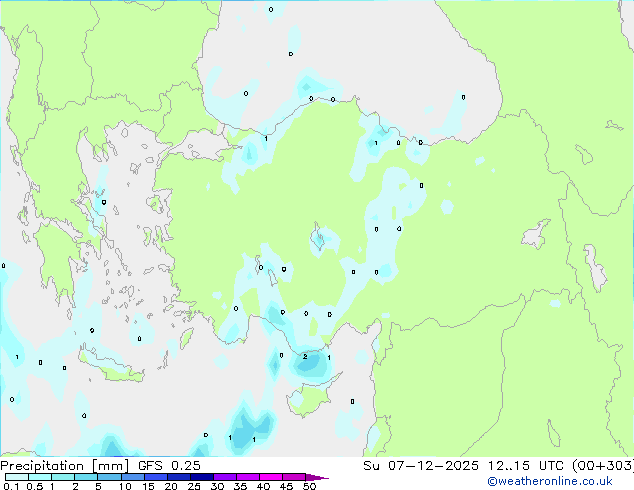Select the legend swatch between 15 and 20
The image size is (634, 490).
[x=156, y=477]
